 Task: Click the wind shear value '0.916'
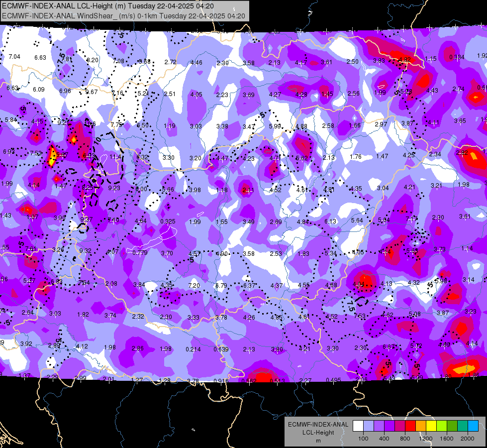click(221, 381)
